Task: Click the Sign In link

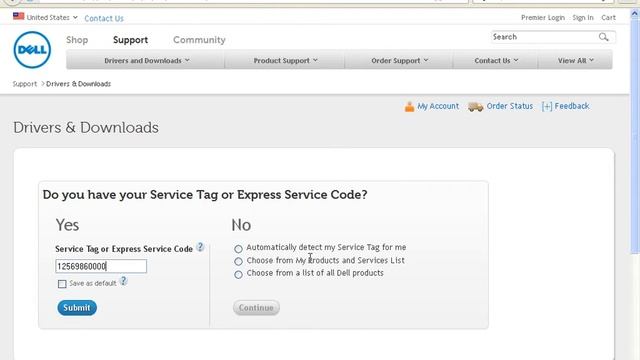Action: point(583,18)
